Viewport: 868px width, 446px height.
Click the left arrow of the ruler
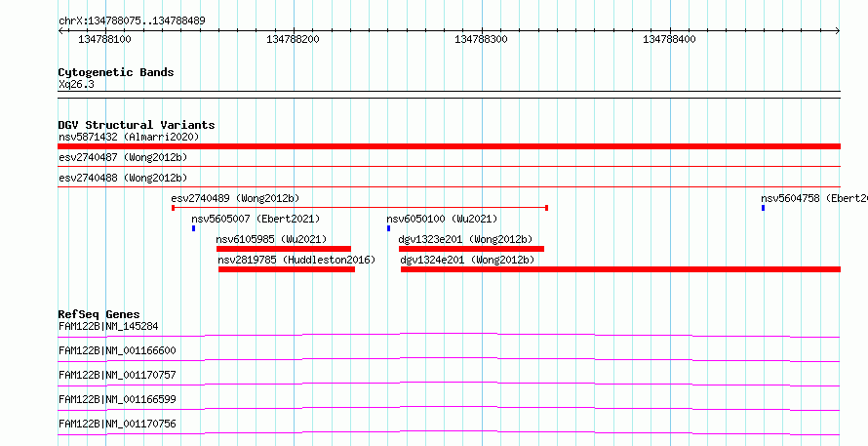[60, 31]
